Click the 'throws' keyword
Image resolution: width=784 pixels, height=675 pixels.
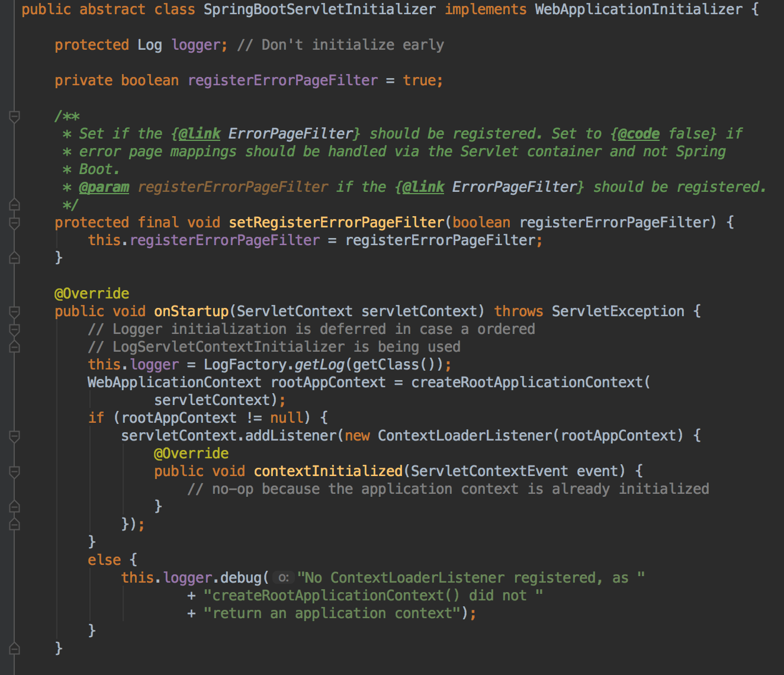519,311
